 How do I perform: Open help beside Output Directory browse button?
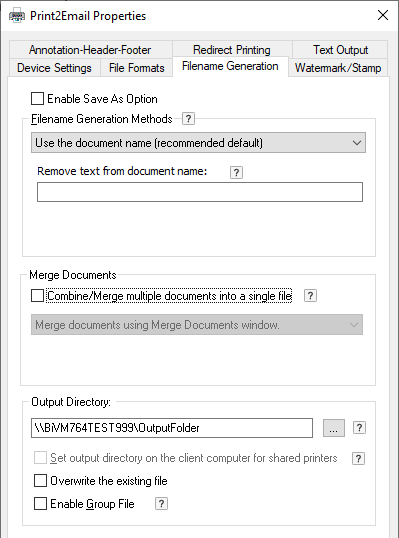click(x=359, y=428)
